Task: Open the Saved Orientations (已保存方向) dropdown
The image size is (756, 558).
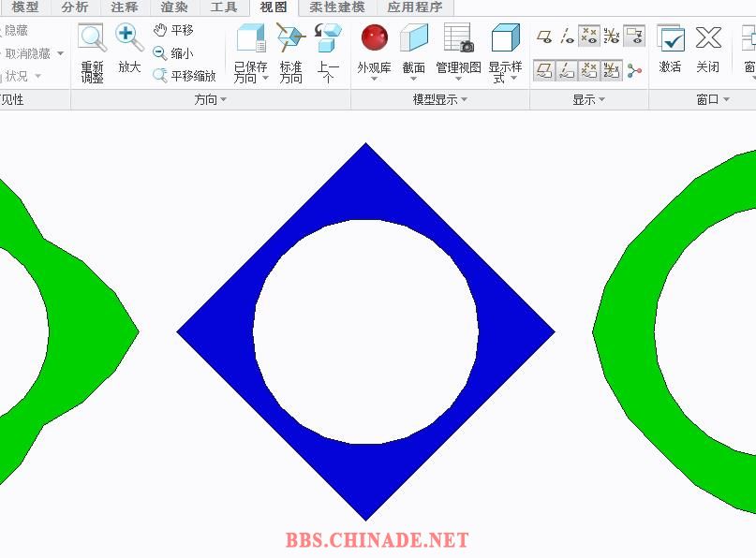Action: tap(250, 72)
